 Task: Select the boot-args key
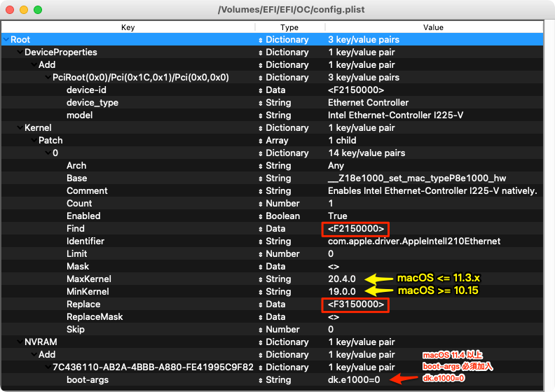click(x=88, y=380)
